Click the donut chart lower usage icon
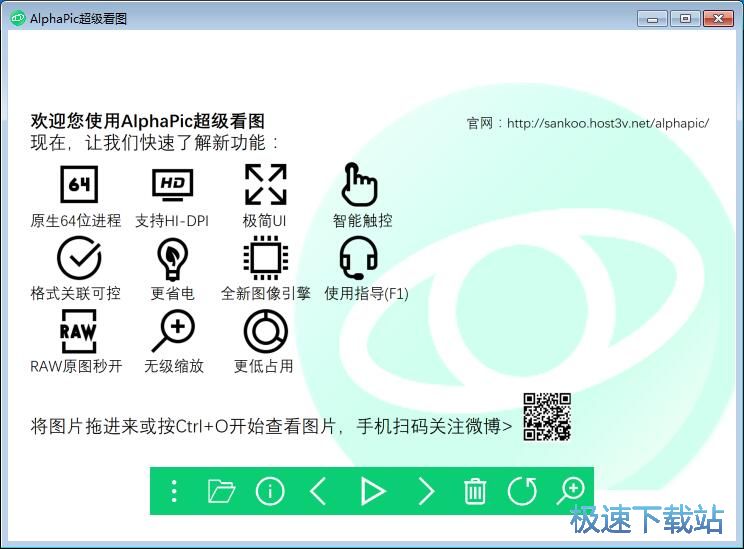This screenshot has width=744, height=549. (x=266, y=331)
